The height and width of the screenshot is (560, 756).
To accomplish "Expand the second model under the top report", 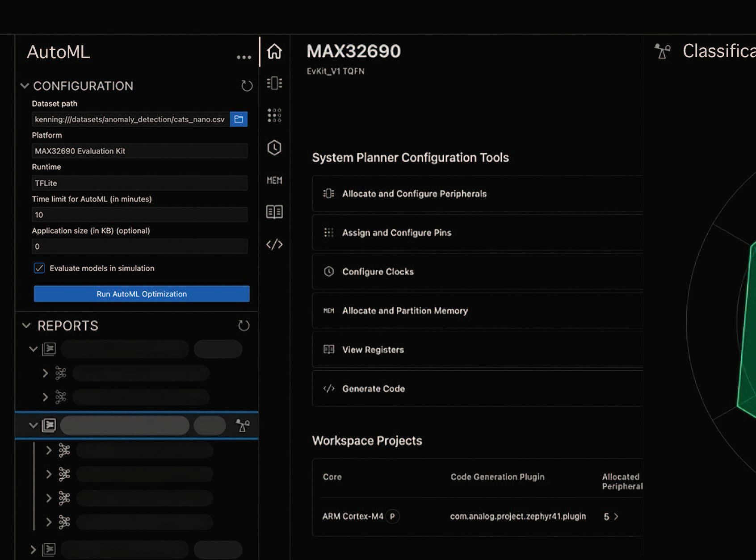I will [45, 397].
